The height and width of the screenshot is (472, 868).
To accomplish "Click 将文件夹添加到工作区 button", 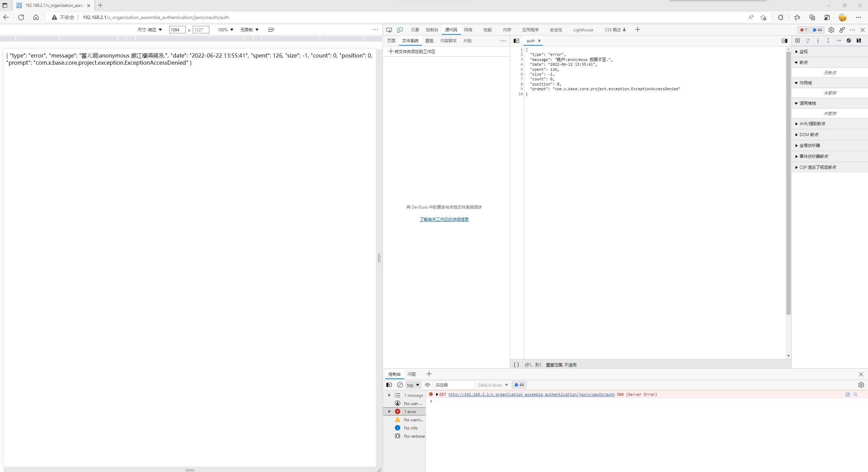I will [x=412, y=51].
